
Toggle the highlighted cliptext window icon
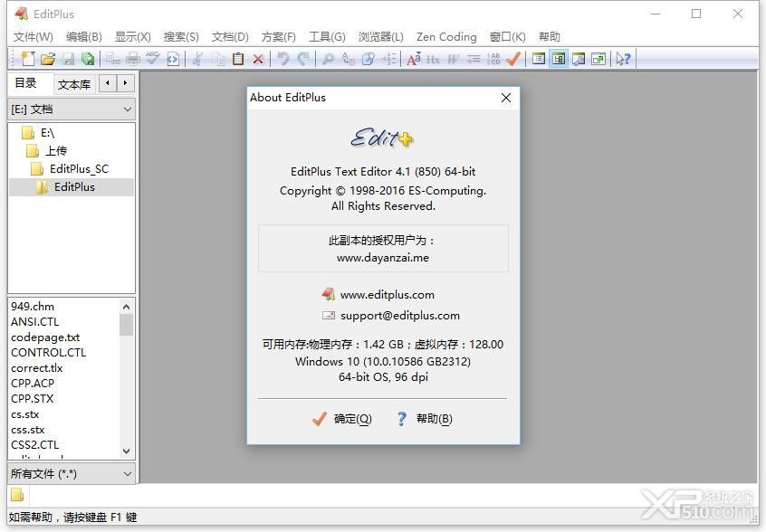click(559, 59)
